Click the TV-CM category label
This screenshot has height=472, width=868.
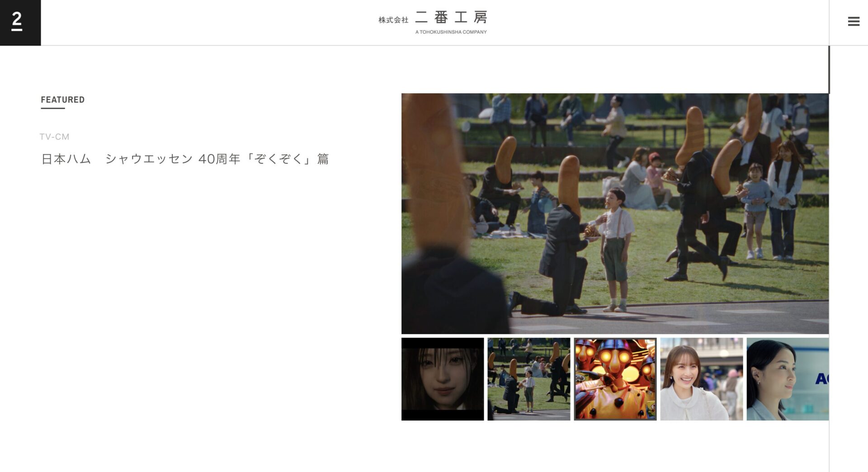click(x=54, y=137)
